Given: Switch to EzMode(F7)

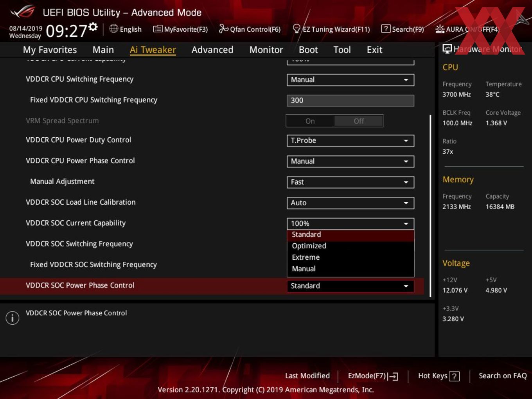Looking at the screenshot, I should click(x=373, y=376).
